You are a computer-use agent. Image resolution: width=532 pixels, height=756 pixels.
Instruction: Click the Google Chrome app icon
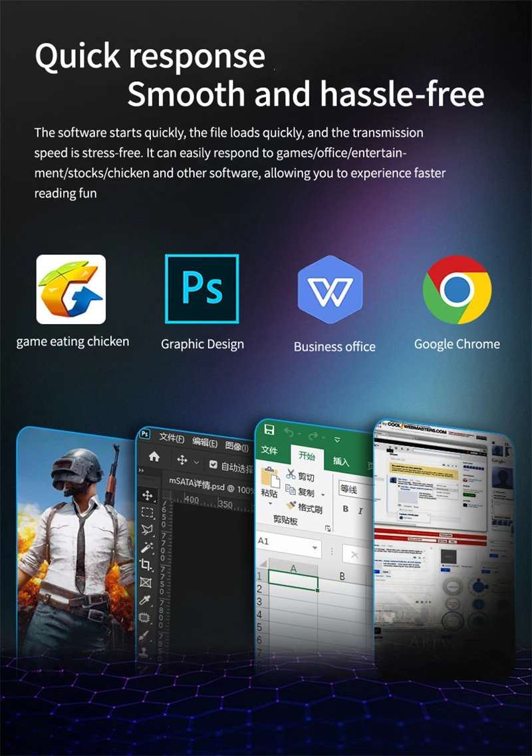(x=457, y=289)
